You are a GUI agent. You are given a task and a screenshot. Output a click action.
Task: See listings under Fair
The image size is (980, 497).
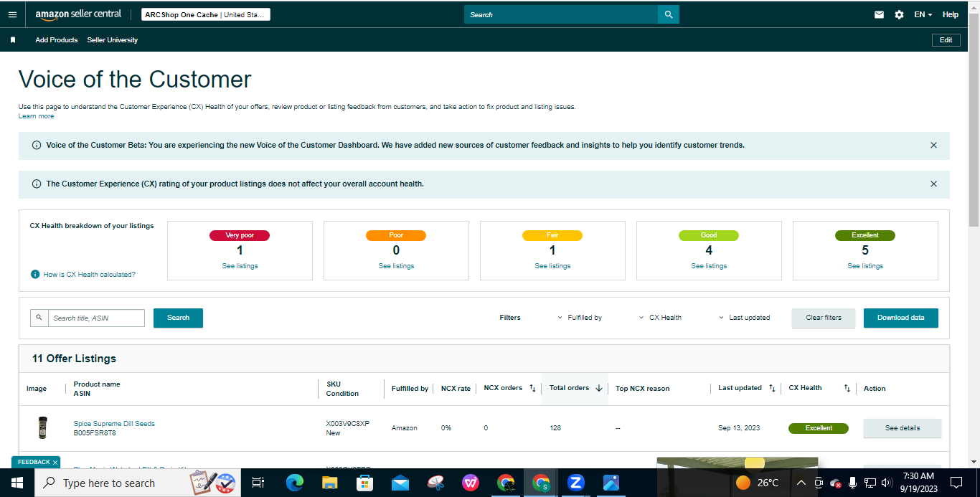pyautogui.click(x=552, y=266)
